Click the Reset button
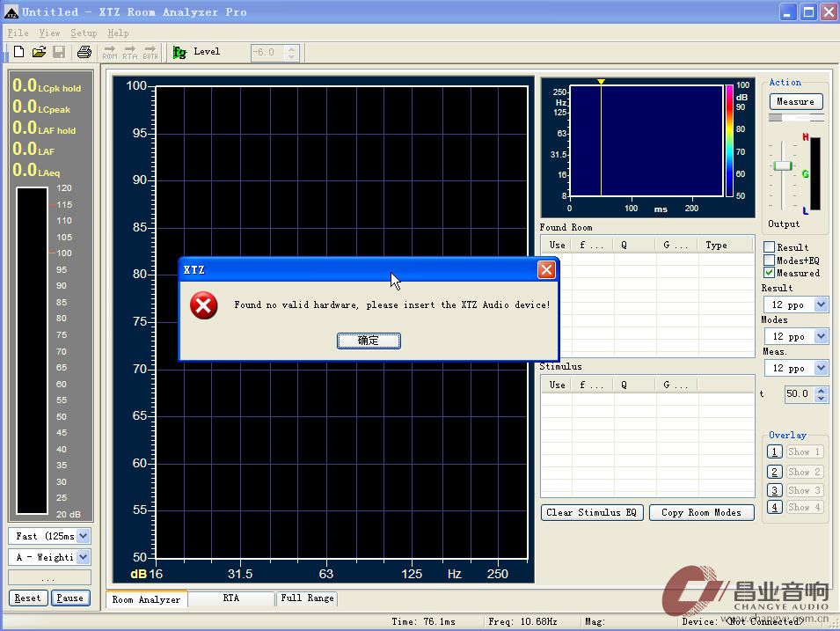Image resolution: width=840 pixels, height=631 pixels. (28, 598)
